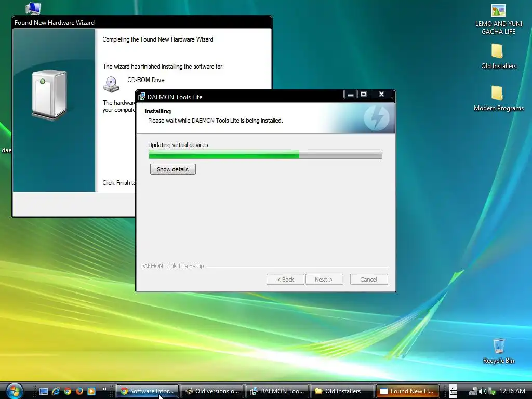The image size is (532, 399).
Task: Maximize the DAEMON Tools Lite window
Action: [x=364, y=95]
